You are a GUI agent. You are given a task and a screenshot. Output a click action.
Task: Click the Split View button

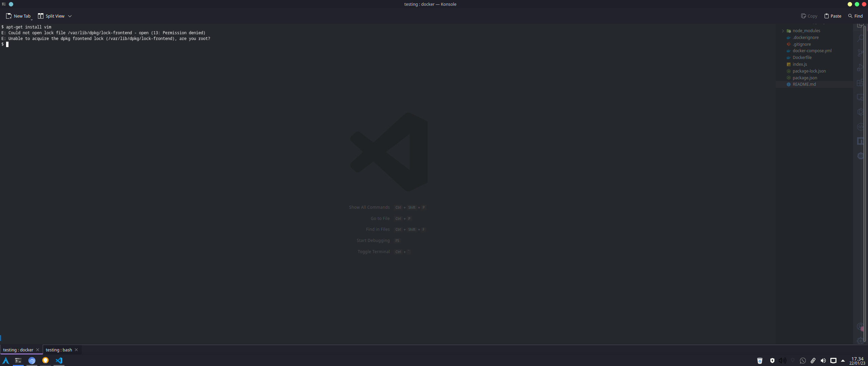pyautogui.click(x=51, y=16)
